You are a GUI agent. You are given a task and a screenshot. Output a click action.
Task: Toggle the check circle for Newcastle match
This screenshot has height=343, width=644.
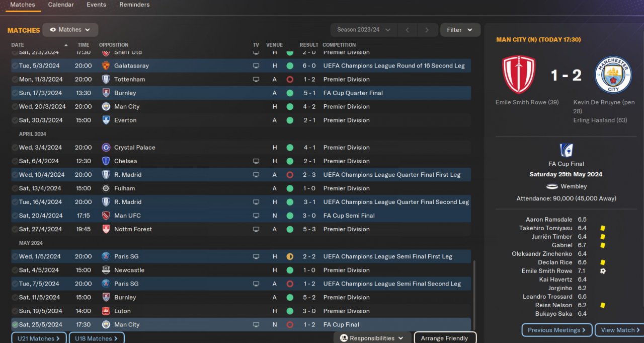[15, 270]
